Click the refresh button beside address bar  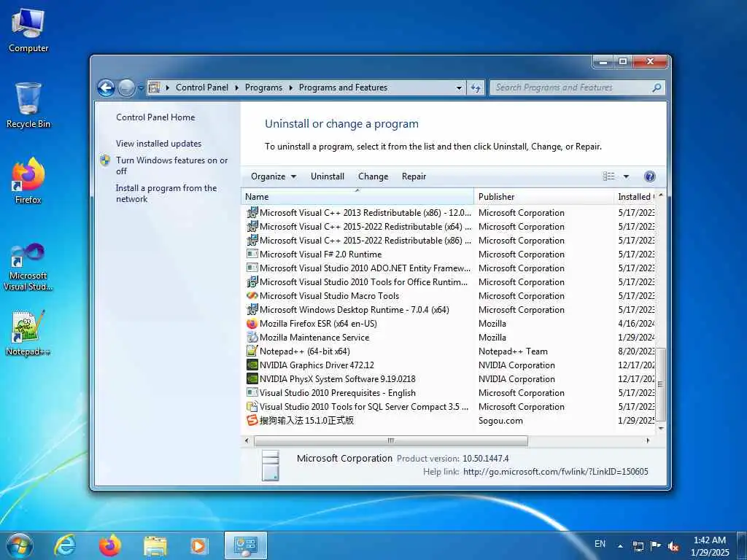[x=476, y=87]
